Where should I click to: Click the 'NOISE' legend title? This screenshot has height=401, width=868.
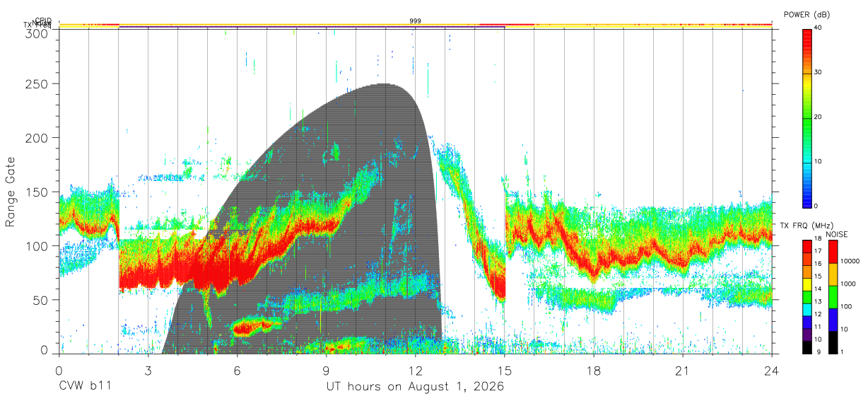tap(837, 234)
